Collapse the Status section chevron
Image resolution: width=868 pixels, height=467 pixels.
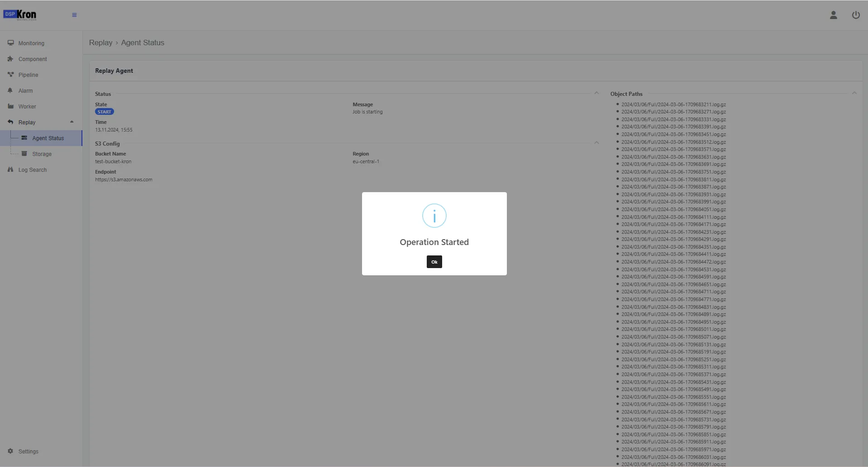(596, 93)
